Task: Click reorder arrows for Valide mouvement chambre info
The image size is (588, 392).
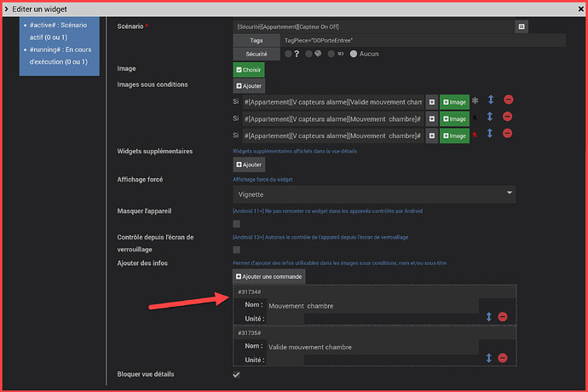Action: 489,358
